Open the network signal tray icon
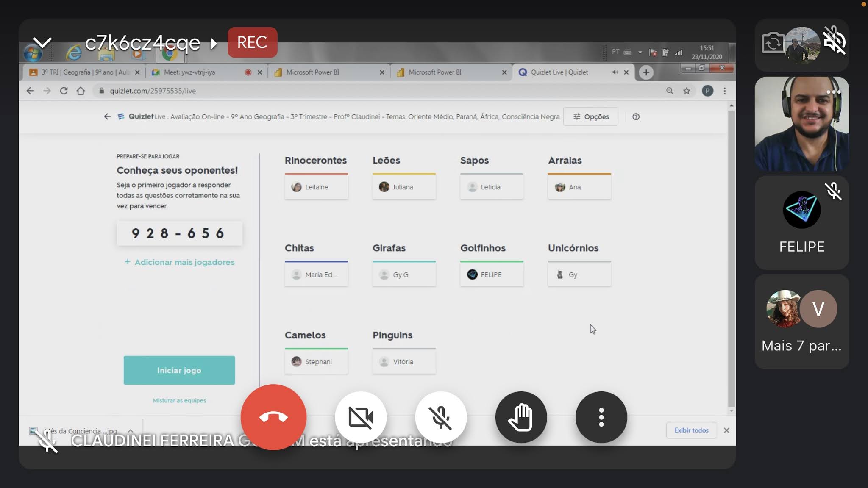This screenshot has width=868, height=488. click(679, 53)
